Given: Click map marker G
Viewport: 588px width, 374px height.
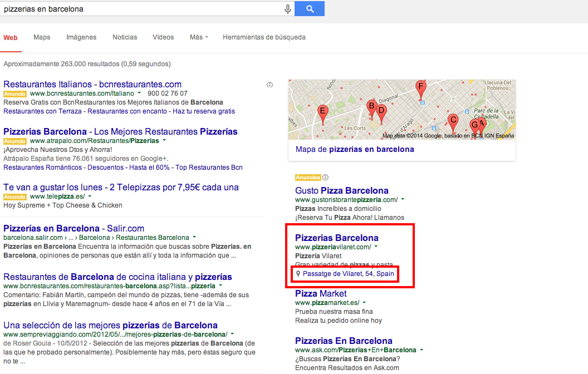Looking at the screenshot, I should coord(474,127).
